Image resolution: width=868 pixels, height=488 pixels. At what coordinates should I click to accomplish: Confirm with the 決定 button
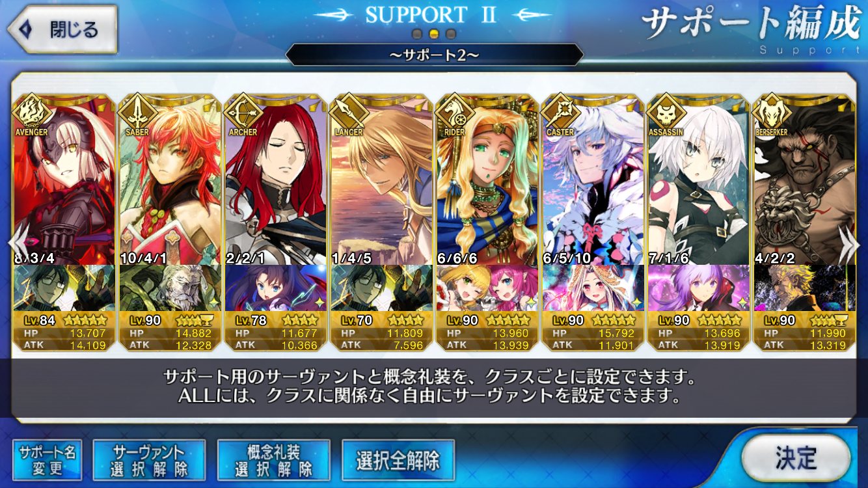pyautogui.click(x=795, y=457)
